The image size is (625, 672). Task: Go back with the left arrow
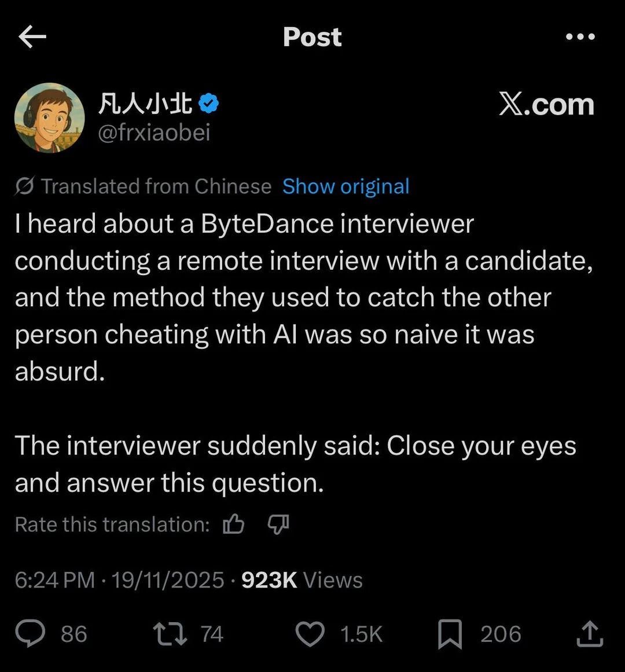[x=32, y=37]
